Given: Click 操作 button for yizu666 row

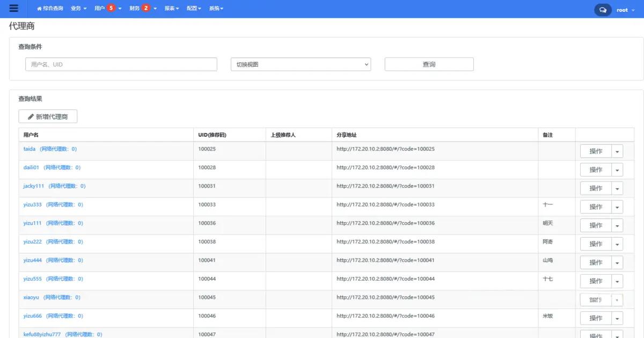Looking at the screenshot, I should [596, 318].
